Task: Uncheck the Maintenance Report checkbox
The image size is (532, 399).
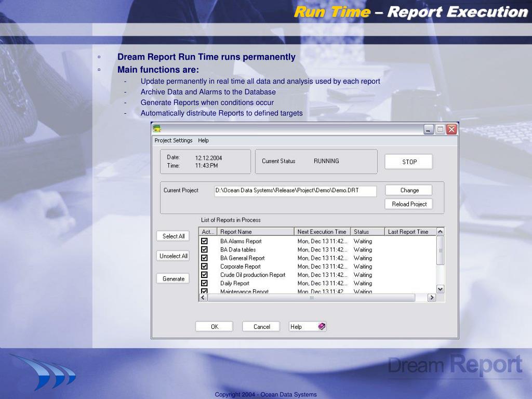Action: [204, 291]
